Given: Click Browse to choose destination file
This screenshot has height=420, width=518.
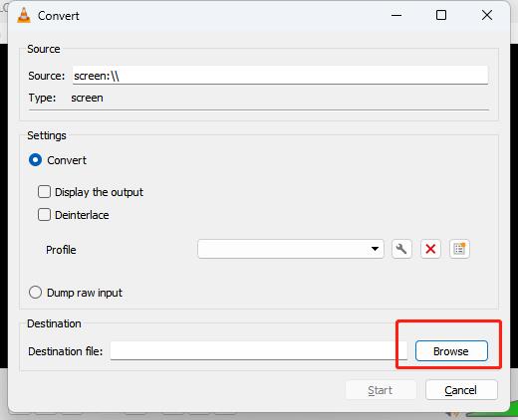Looking at the screenshot, I should tap(451, 351).
